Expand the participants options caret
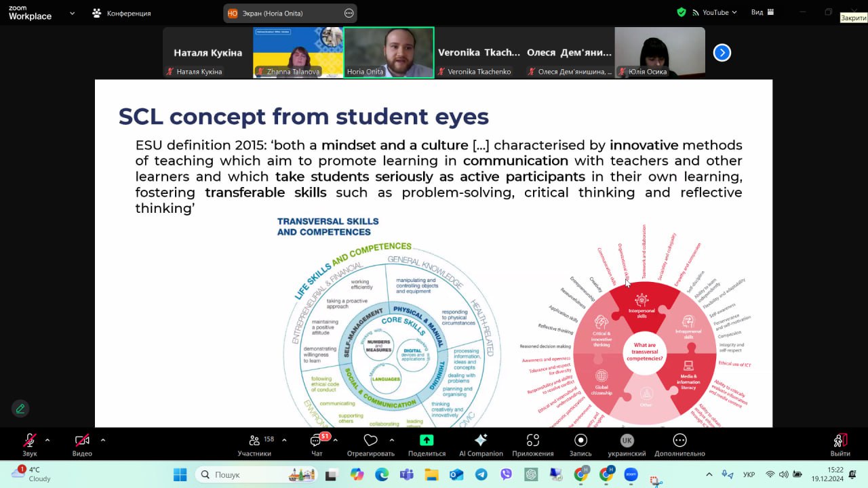Viewport: 868px width, 488px height. point(284,440)
